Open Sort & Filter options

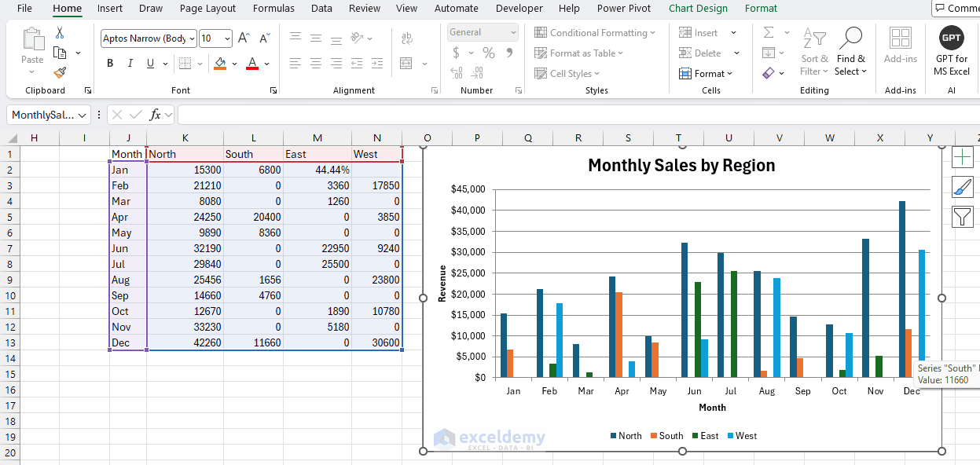coord(814,52)
